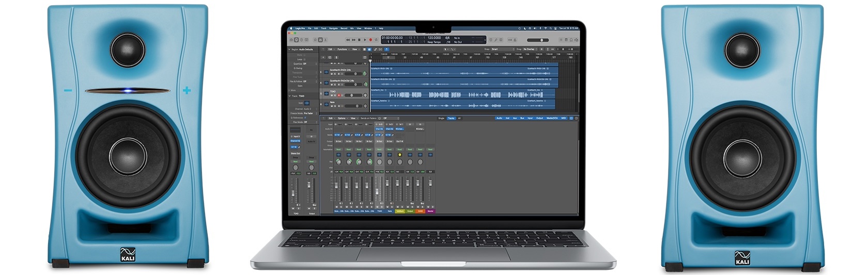Add a new track with the plus button
Image resolution: width=868 pixels, height=275 pixels.
pyautogui.click(x=323, y=57)
